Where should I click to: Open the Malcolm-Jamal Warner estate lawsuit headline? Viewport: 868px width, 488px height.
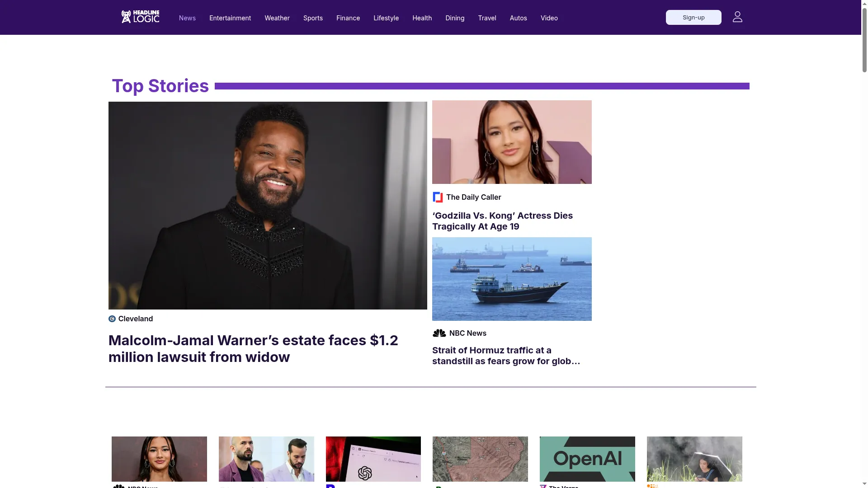[253, 349]
